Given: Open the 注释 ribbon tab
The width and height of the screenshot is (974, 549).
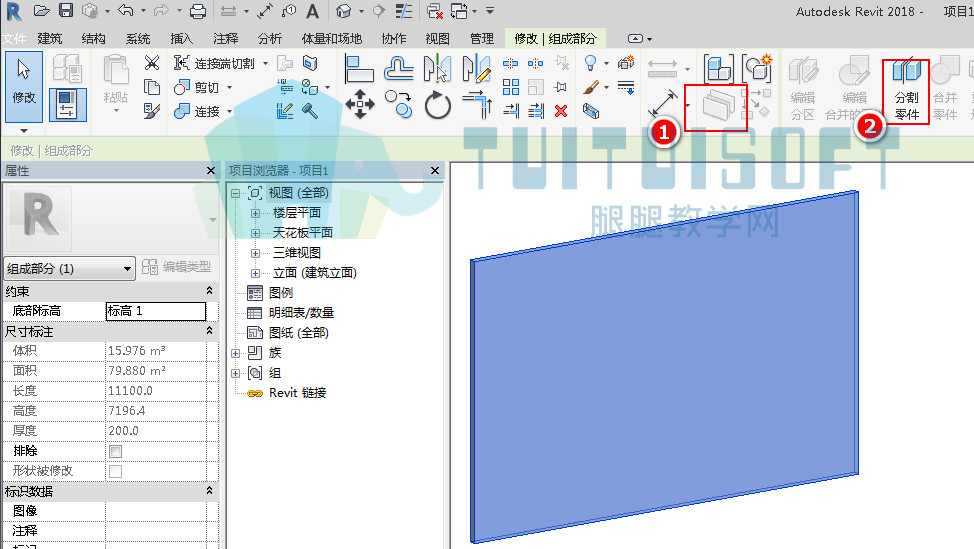Looking at the screenshot, I should [225, 39].
